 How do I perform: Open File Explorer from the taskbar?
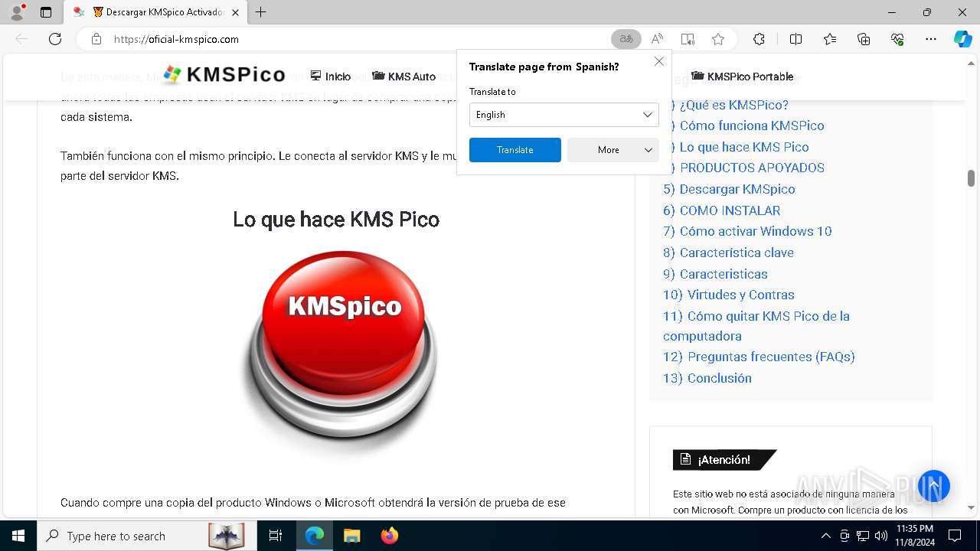[351, 536]
